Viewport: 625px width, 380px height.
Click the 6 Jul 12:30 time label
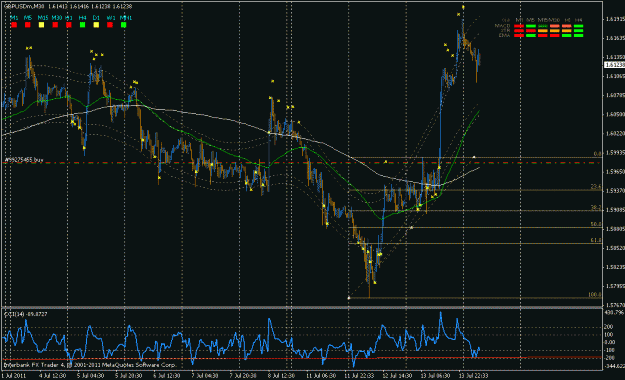(x=167, y=376)
